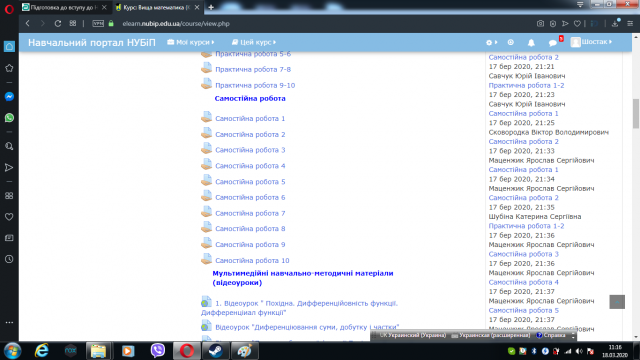Open Viber from taskbar
The width and height of the screenshot is (640, 360).
tap(158, 351)
